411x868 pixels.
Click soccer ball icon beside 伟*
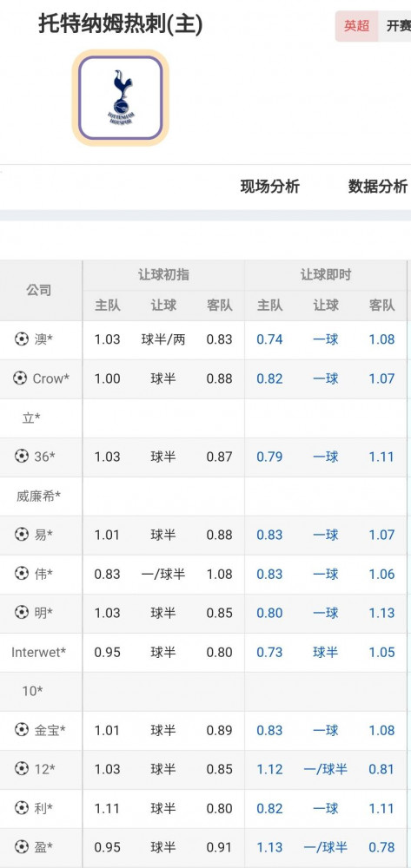click(22, 574)
